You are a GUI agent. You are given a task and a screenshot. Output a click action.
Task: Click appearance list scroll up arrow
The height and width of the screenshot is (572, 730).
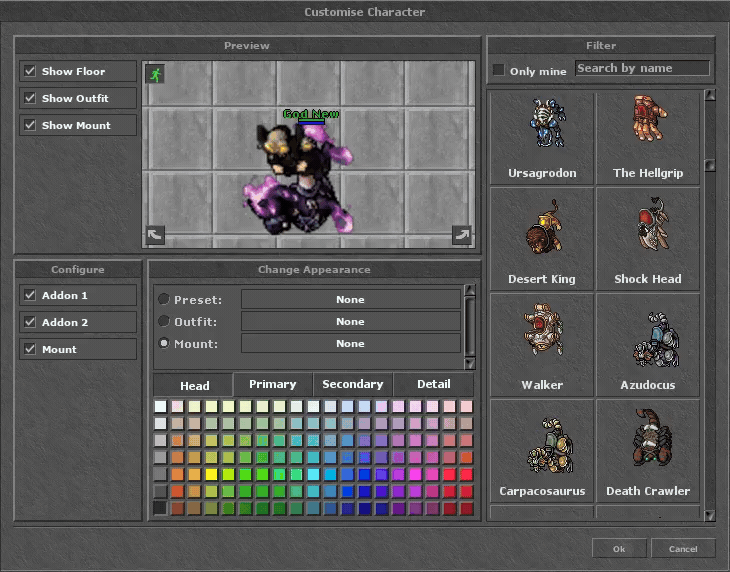[x=470, y=290]
